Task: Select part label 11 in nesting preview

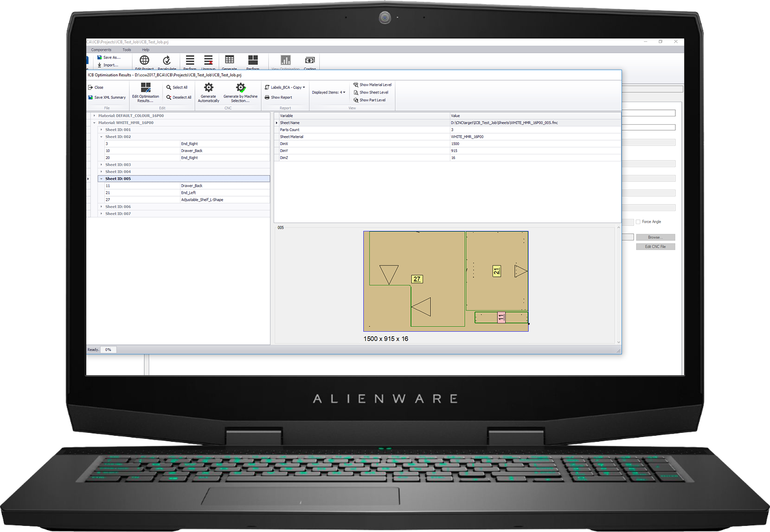Action: (x=501, y=318)
